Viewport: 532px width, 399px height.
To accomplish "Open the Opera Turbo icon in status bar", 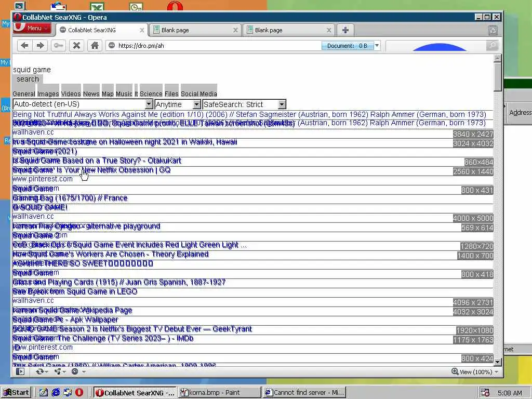I will [75, 371].
